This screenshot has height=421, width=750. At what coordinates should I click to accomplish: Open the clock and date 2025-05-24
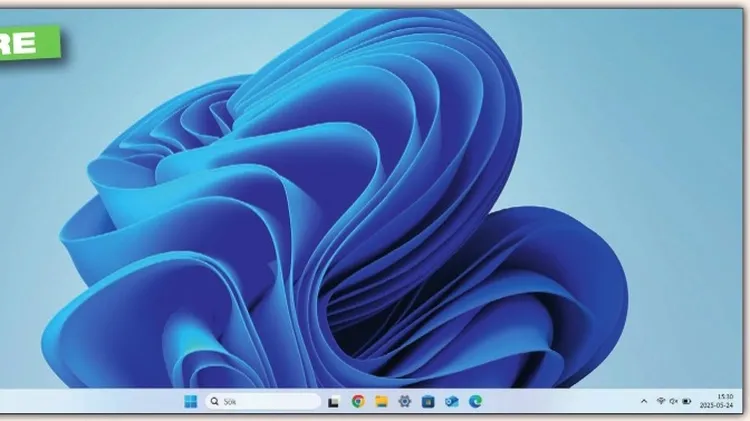[x=717, y=401]
